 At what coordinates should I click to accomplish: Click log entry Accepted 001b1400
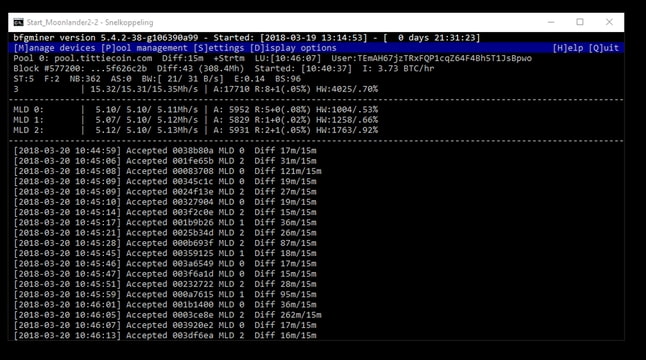point(165,305)
